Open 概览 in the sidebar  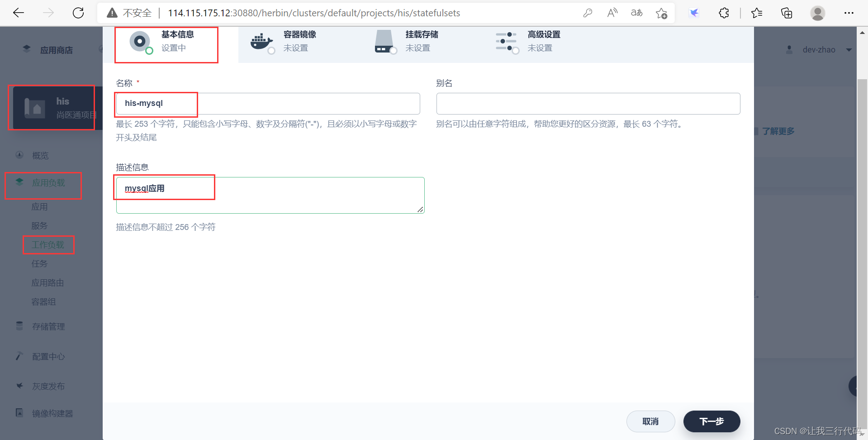[x=40, y=155]
